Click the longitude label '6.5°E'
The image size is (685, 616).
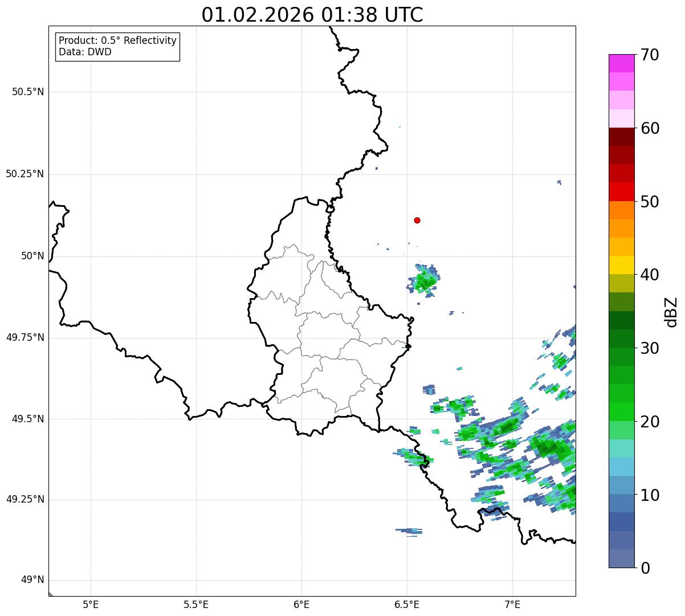coord(407,605)
